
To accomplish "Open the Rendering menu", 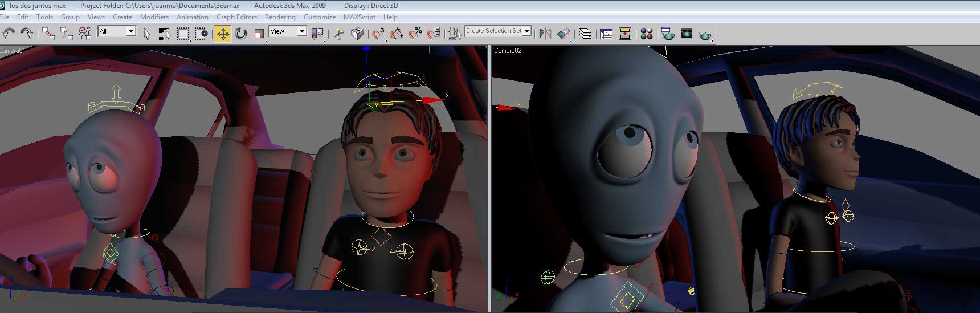I will pyautogui.click(x=280, y=17).
